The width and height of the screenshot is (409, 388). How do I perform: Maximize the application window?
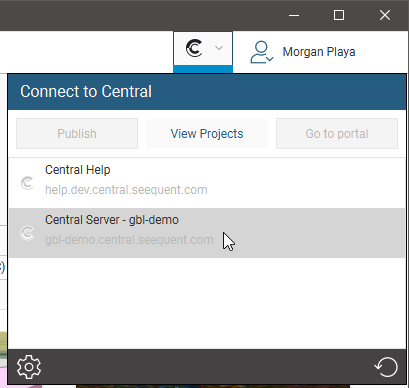point(339,15)
